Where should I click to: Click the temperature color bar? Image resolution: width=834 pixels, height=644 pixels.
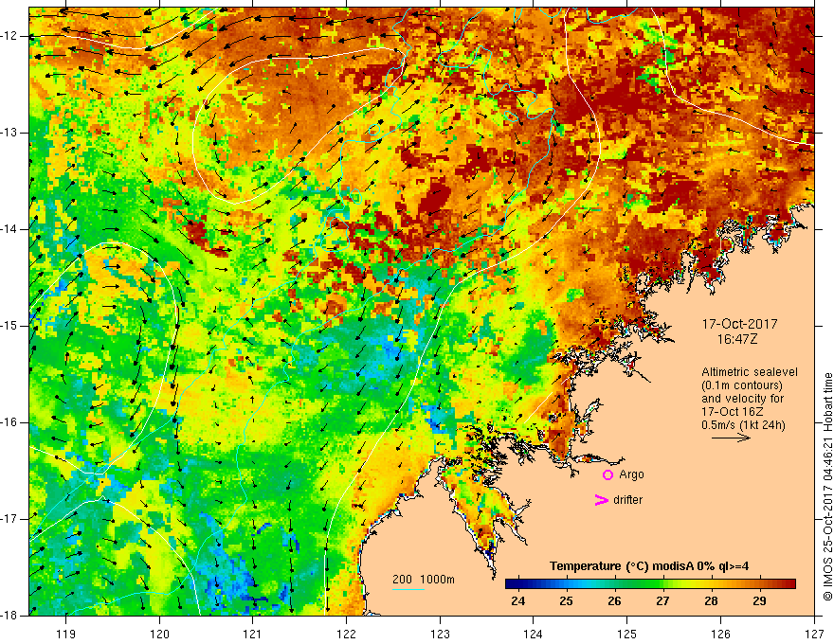coord(650,583)
